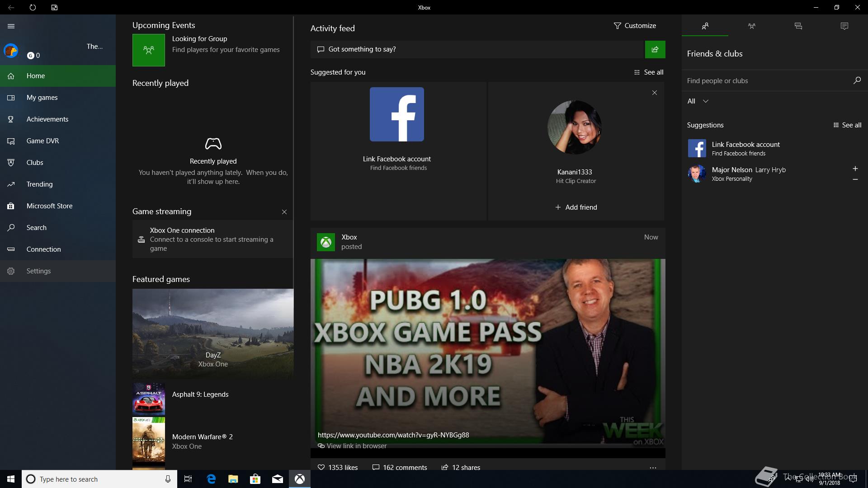The width and height of the screenshot is (868, 488).
Task: Open Xbox One connection streaming option
Action: tap(212, 239)
